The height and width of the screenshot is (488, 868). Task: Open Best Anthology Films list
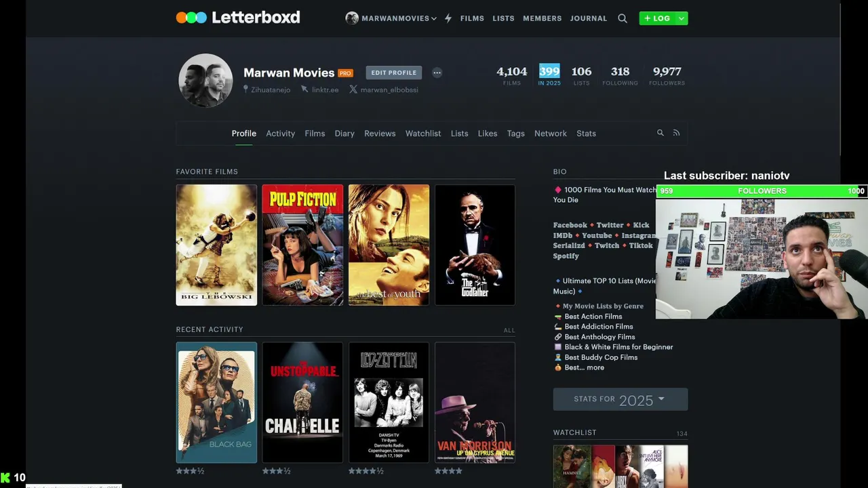pos(600,337)
